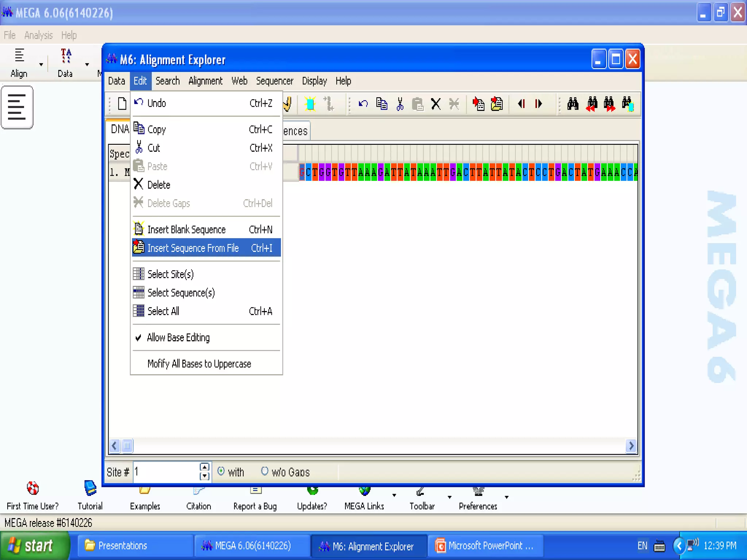Viewport: 747px width, 560px height.
Task: Open the Sequencer menu
Action: (x=275, y=81)
